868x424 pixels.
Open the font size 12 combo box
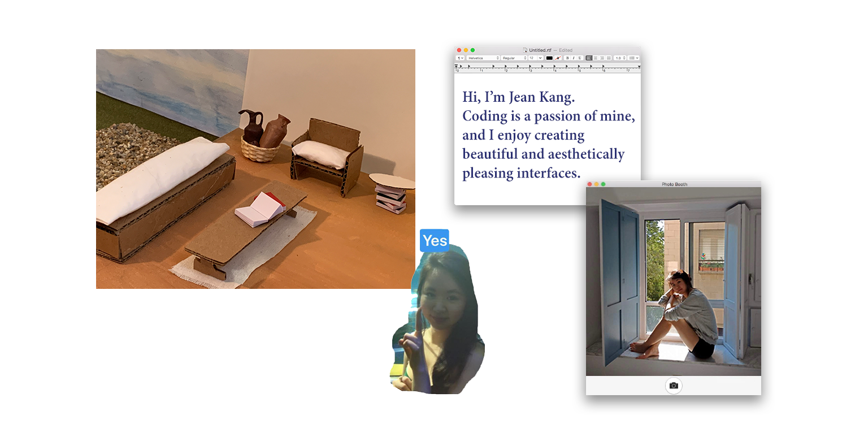pos(536,58)
